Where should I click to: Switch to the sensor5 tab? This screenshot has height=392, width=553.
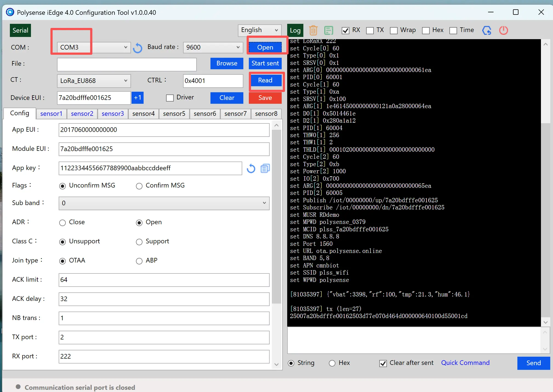[174, 114]
